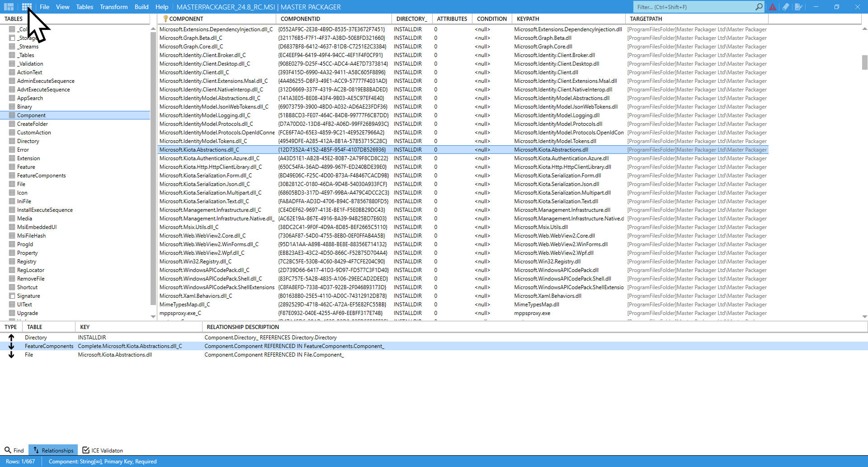Select the Microsoft.Kiota.Abstractions.dll_C component cell

[217, 150]
